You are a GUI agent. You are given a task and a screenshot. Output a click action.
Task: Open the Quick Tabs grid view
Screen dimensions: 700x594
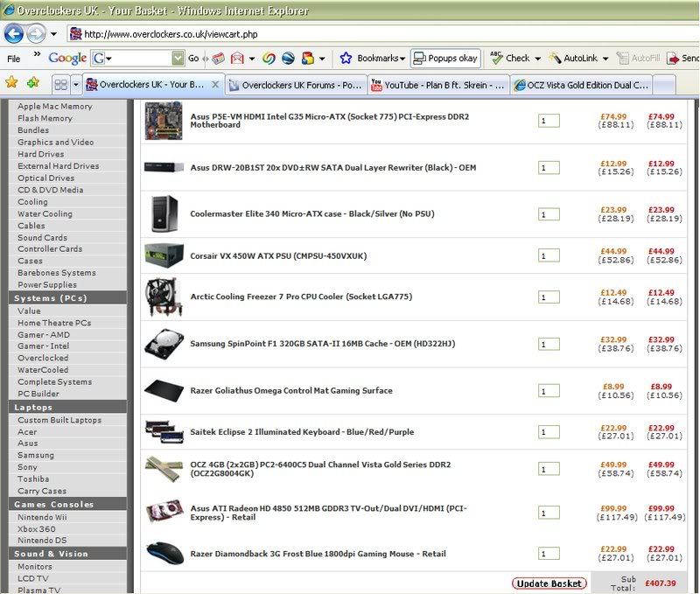tap(60, 85)
